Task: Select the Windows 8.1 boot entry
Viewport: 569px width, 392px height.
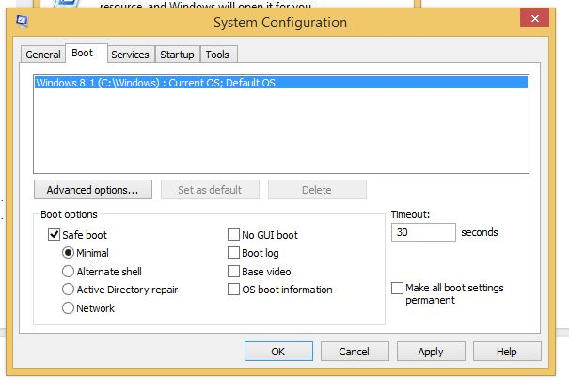Action: coord(281,83)
